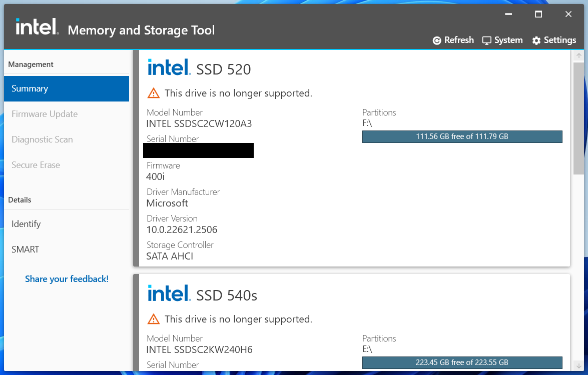
Task: Close the Memory and Storage Tool window
Action: click(x=568, y=14)
